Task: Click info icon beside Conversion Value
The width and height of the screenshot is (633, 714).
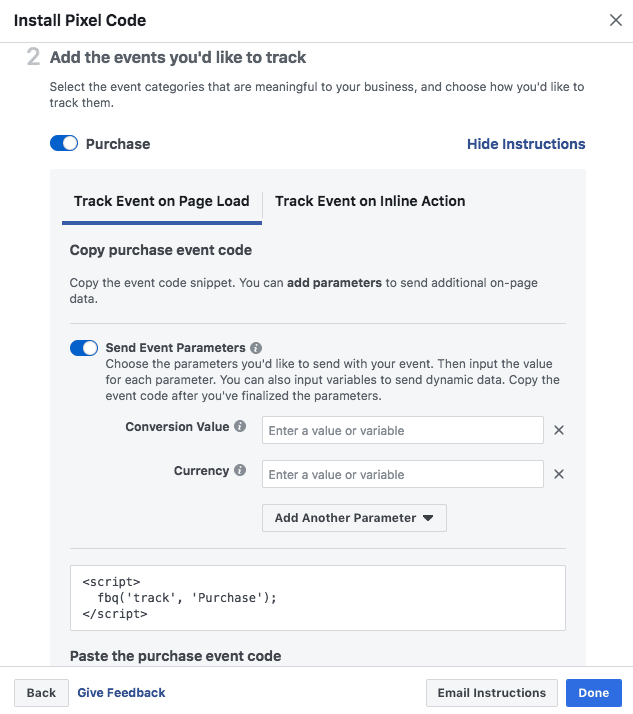Action: (240, 427)
